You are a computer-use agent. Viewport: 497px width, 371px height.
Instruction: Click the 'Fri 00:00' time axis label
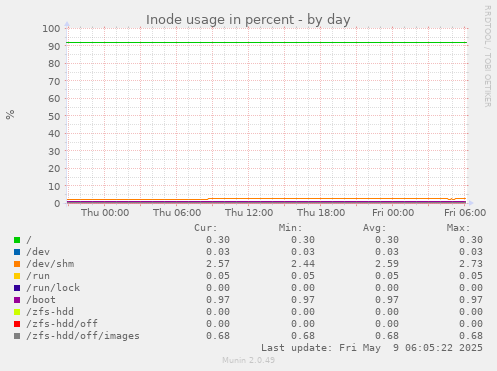[393, 213]
